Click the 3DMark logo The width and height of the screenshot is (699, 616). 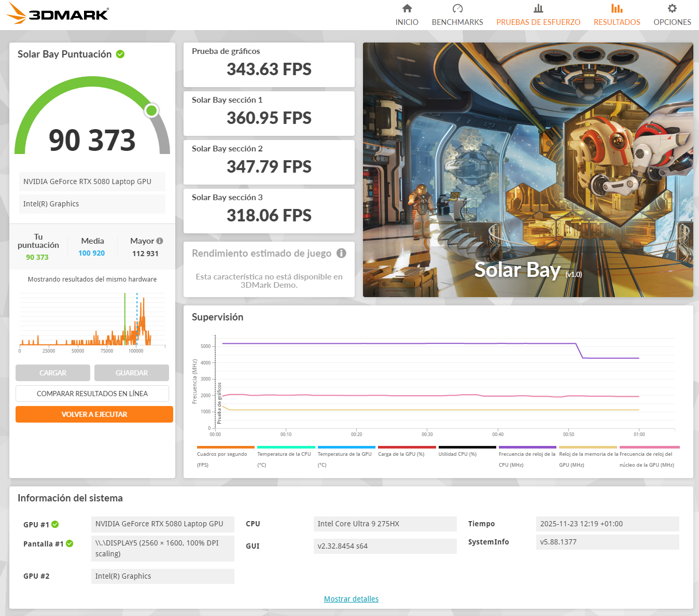tap(58, 13)
